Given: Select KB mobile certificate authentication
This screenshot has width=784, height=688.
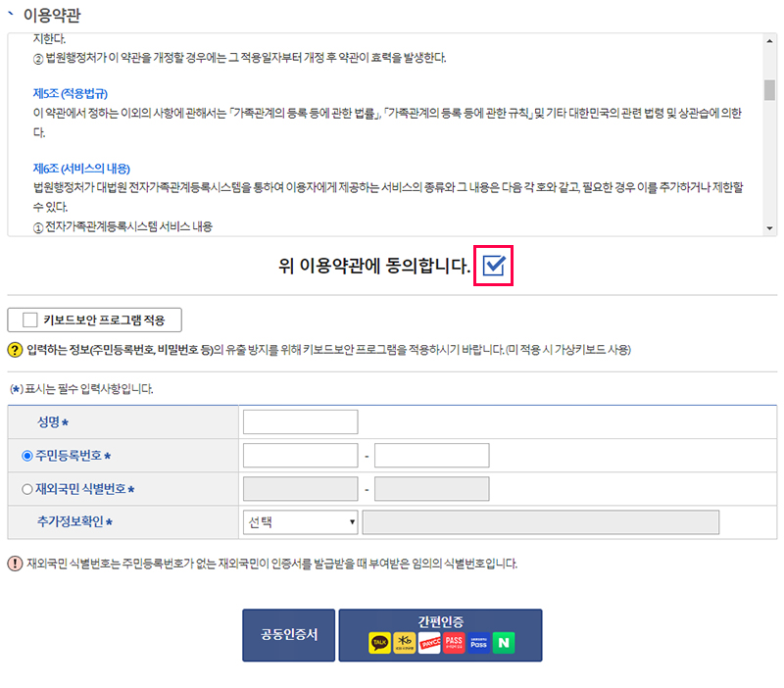Looking at the screenshot, I should pos(404,643).
